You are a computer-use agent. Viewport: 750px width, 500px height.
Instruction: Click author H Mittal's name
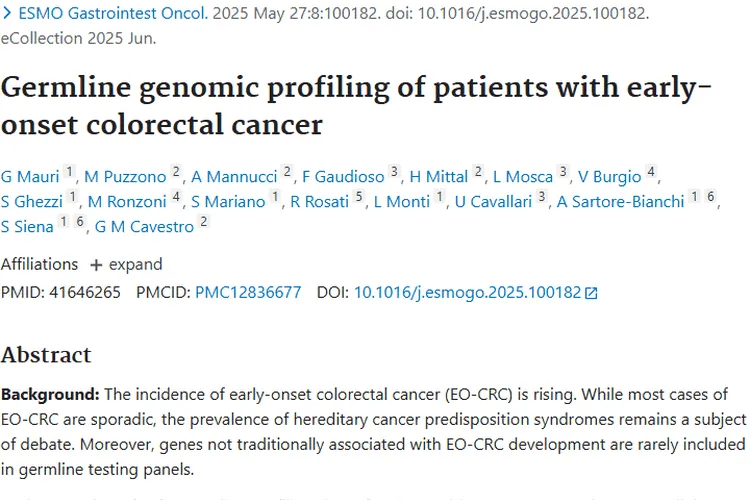coord(438,177)
